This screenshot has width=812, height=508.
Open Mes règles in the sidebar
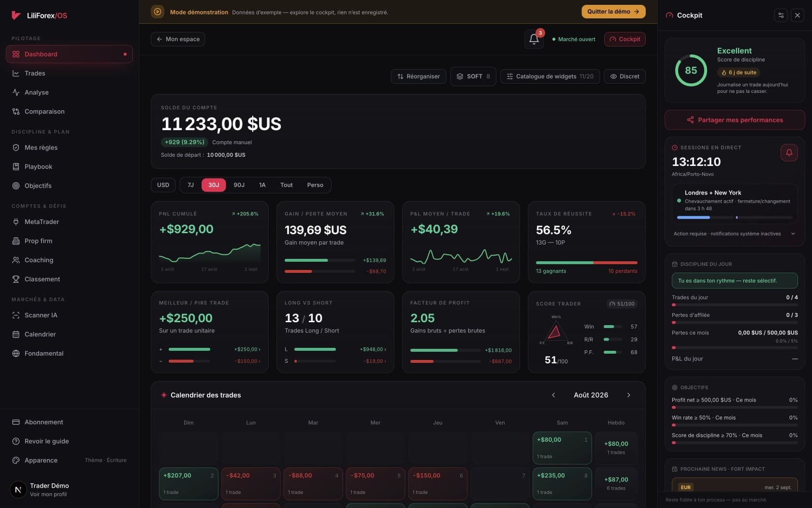(x=69, y=148)
